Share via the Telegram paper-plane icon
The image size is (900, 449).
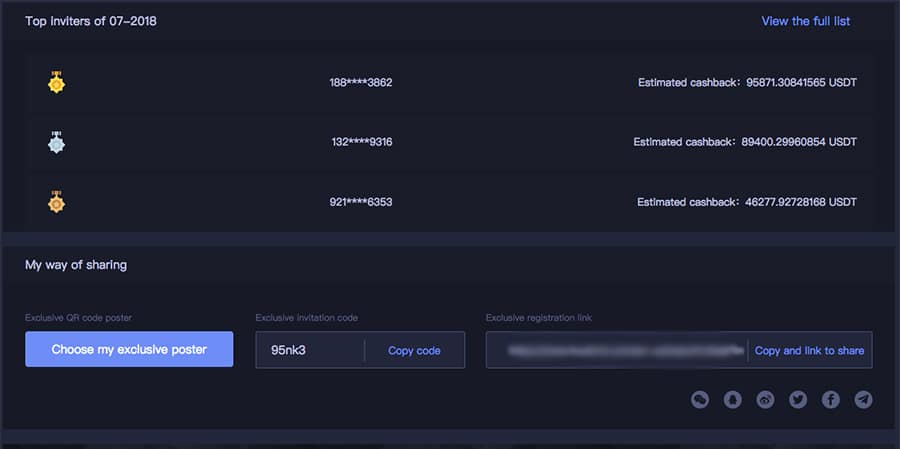[x=863, y=400]
